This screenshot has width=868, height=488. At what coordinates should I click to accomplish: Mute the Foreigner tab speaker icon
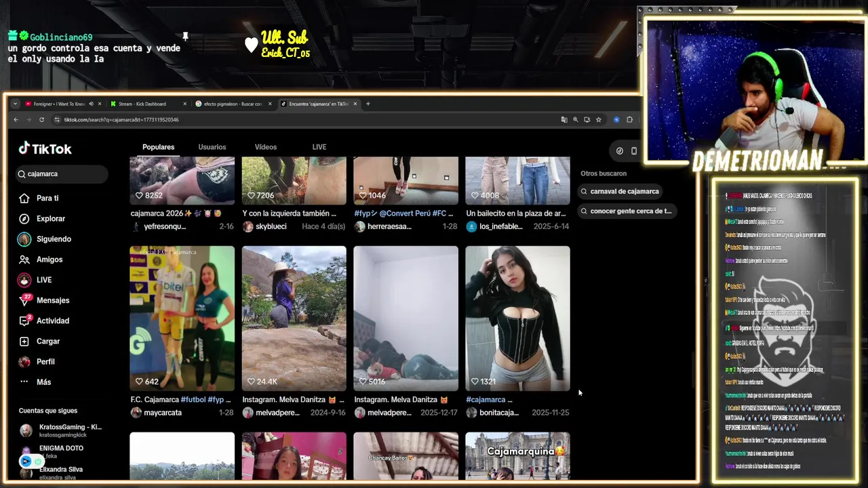[x=91, y=104]
